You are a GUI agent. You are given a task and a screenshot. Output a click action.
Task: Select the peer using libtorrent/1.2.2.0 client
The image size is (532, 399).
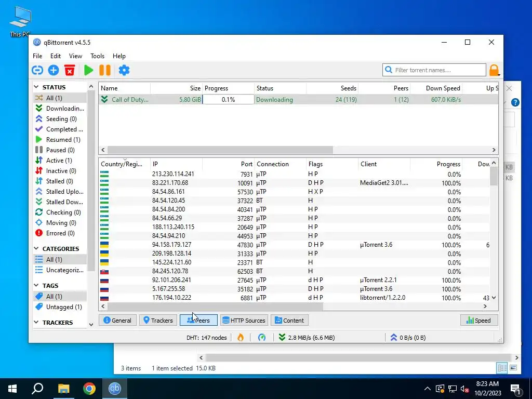point(294,298)
